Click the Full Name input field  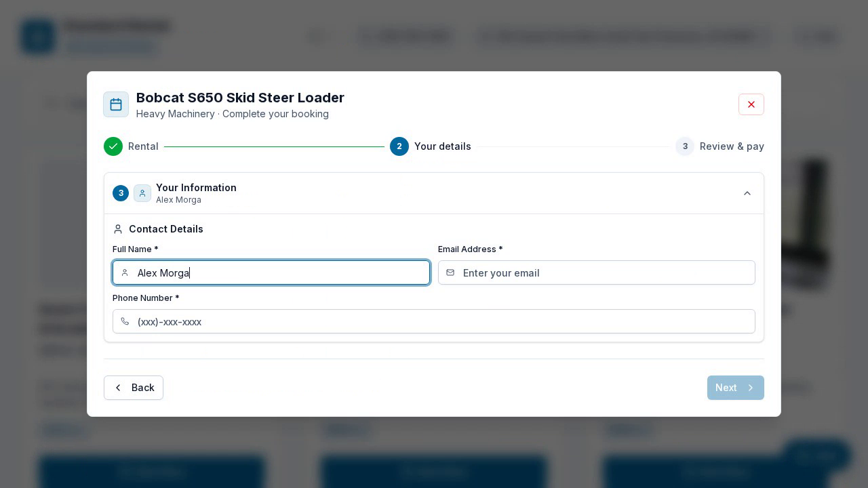(x=271, y=272)
